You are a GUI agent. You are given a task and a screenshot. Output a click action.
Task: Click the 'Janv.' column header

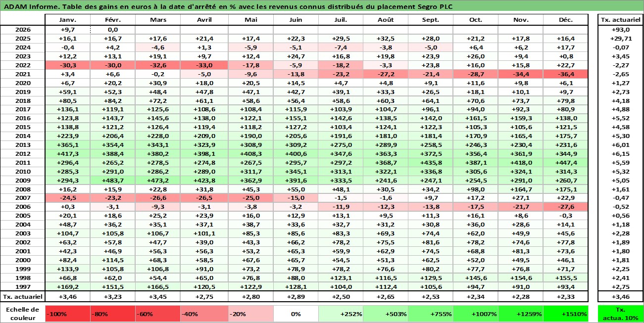[67, 20]
